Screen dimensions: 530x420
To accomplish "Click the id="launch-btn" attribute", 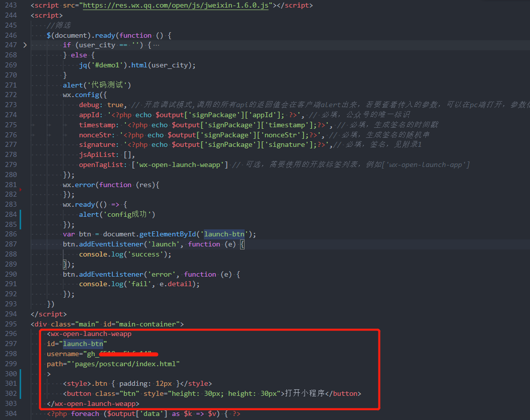I will pyautogui.click(x=77, y=344).
